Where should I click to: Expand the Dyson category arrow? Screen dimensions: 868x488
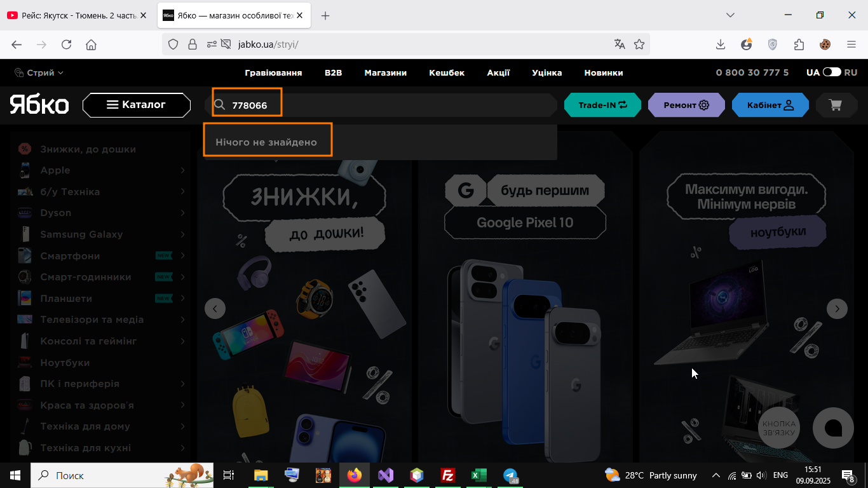coord(182,213)
